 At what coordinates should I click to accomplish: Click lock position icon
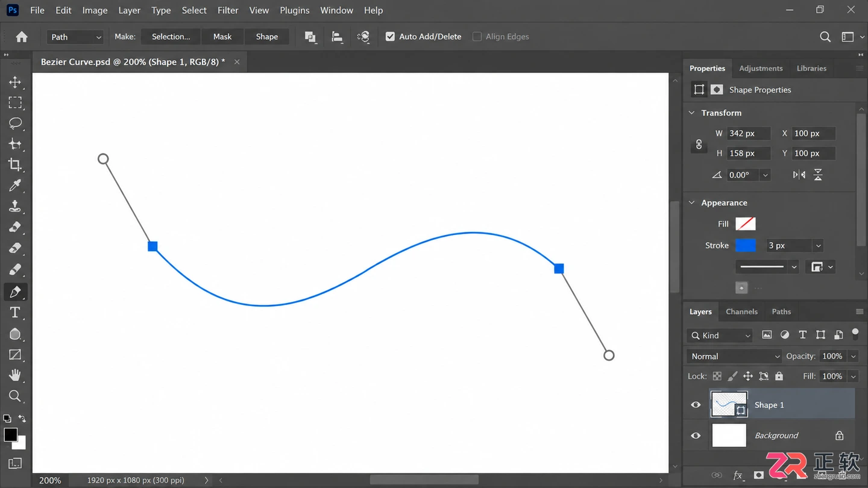click(x=748, y=376)
